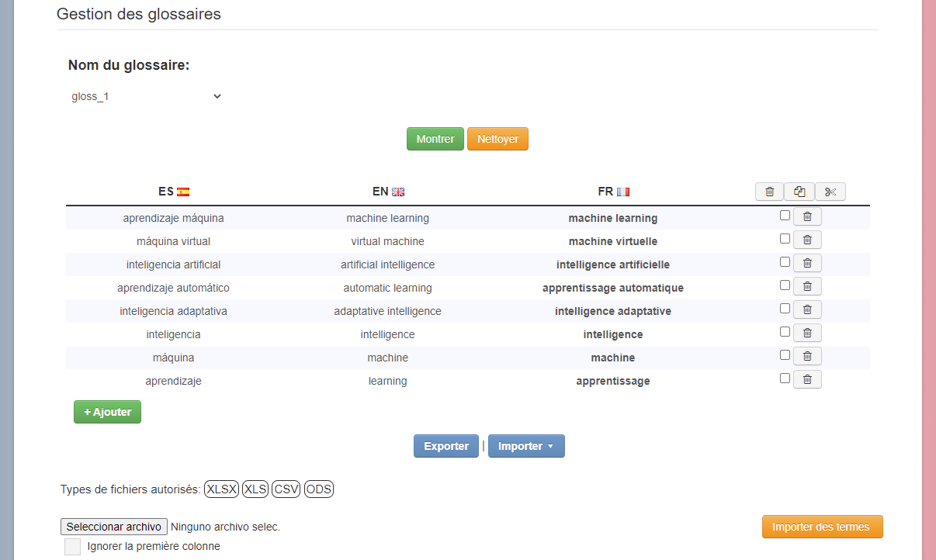Click the 'Importer des termes' button
The height and width of the screenshot is (560, 936).
click(822, 527)
